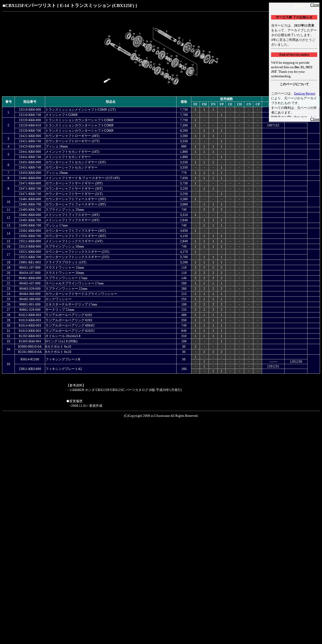Click part name エキスターナルサークリップ 17mm

click(x=71, y=304)
